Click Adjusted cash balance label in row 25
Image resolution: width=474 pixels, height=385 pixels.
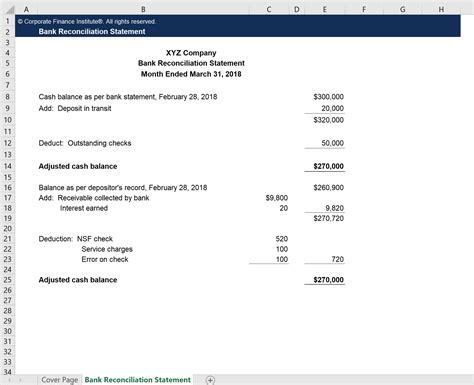tap(78, 280)
